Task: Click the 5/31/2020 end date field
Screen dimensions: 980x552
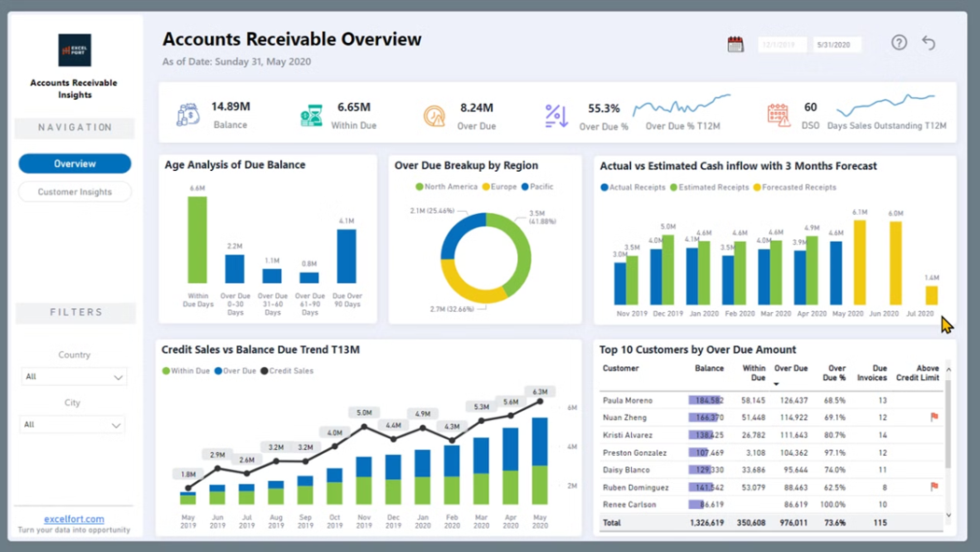Action: coord(835,42)
